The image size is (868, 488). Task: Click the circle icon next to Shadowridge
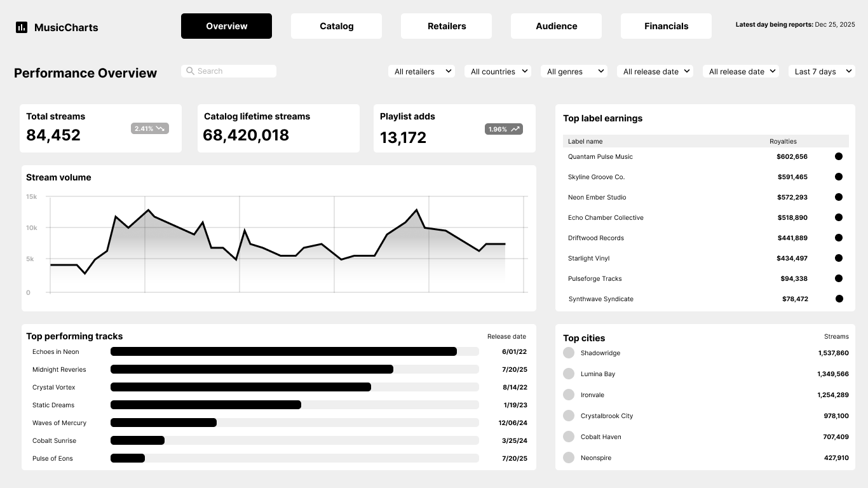coord(567,353)
